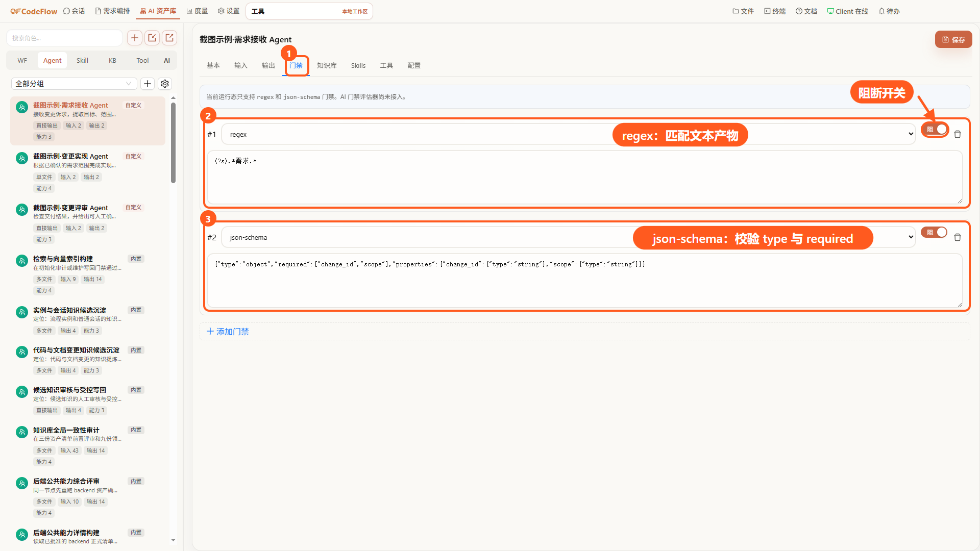Open AI 资产库 in top navigation
This screenshot has height=551, width=980.
(158, 11)
